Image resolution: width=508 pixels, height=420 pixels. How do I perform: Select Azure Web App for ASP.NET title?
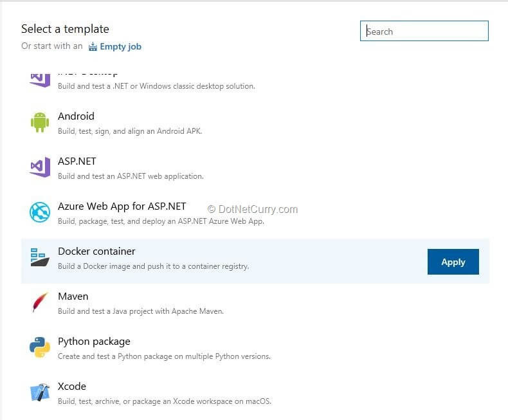(122, 206)
